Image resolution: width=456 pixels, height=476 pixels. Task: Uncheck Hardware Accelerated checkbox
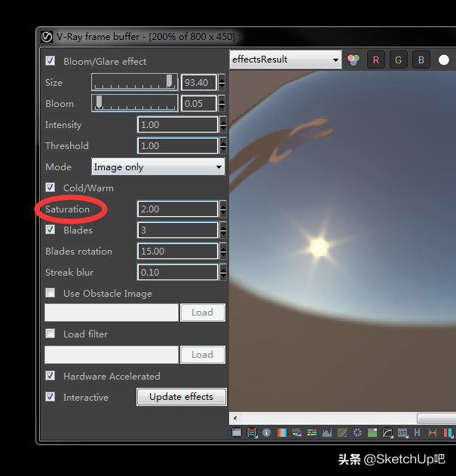[50, 376]
